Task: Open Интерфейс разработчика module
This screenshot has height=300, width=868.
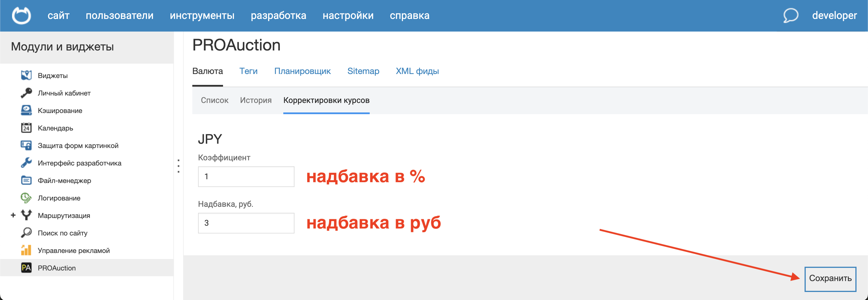Action: tap(80, 163)
